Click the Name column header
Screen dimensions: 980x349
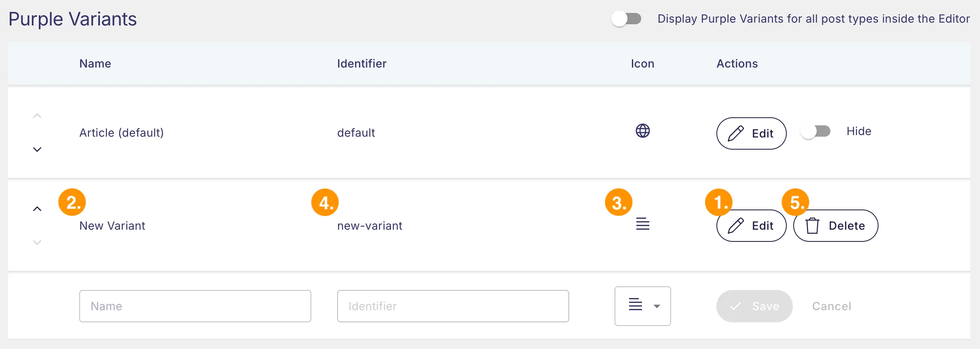pyautogui.click(x=95, y=63)
